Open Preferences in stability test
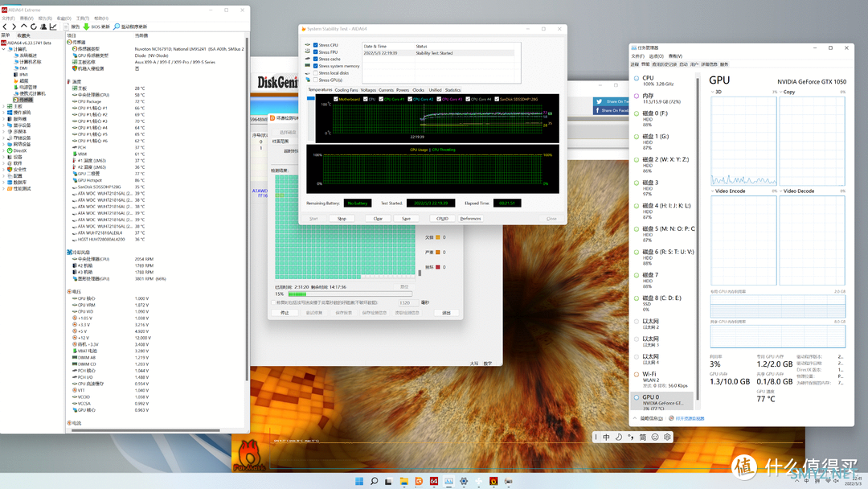This screenshot has width=868, height=489. tap(470, 219)
